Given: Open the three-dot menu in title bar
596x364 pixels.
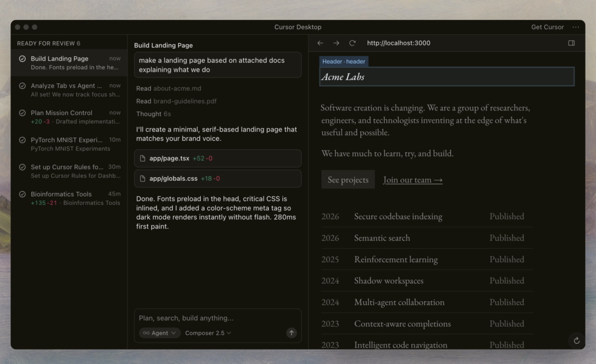Looking at the screenshot, I should point(576,27).
